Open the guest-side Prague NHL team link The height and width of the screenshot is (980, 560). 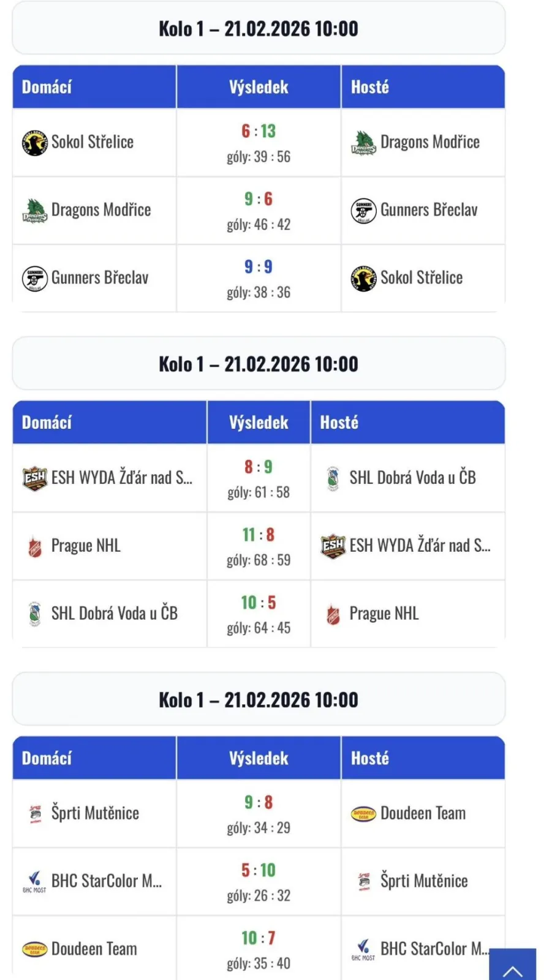(384, 614)
